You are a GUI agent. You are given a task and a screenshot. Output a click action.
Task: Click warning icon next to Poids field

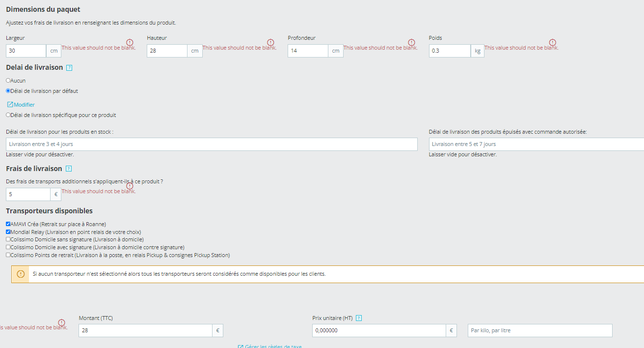point(553,42)
